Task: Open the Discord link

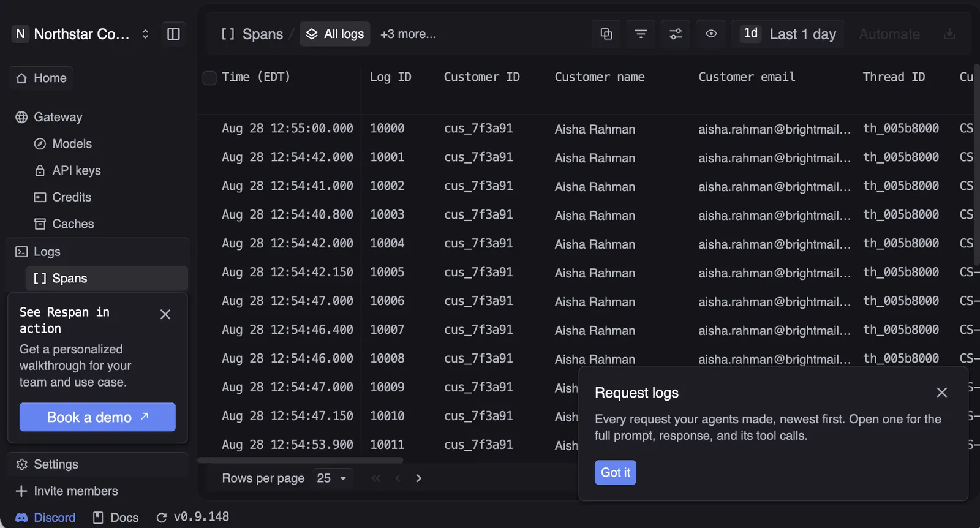Action: (45, 518)
